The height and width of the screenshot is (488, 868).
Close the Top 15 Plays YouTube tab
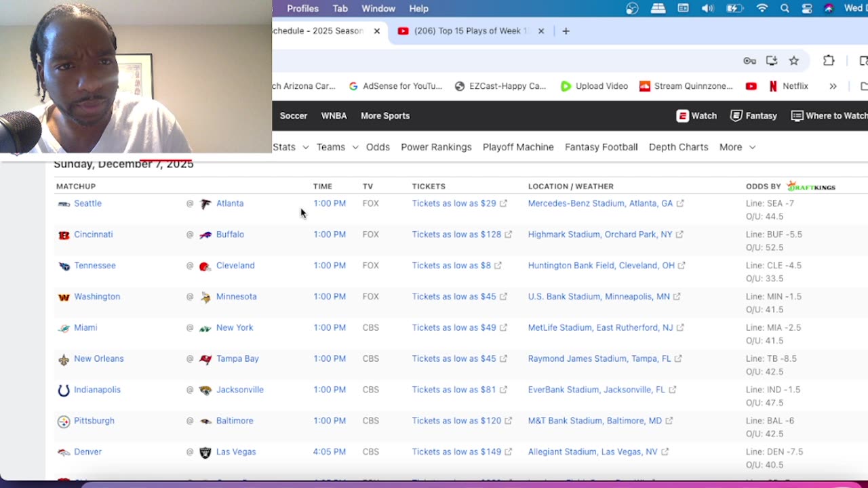click(541, 31)
